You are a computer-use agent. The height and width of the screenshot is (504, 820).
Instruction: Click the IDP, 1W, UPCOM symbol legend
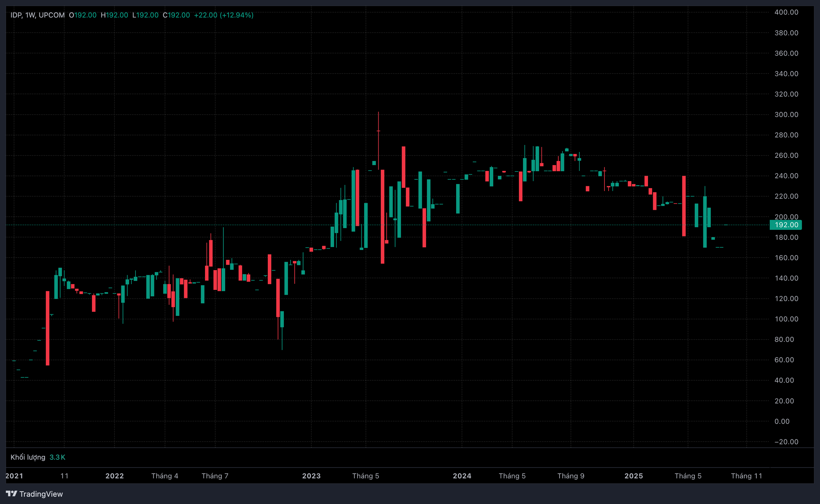(x=37, y=15)
